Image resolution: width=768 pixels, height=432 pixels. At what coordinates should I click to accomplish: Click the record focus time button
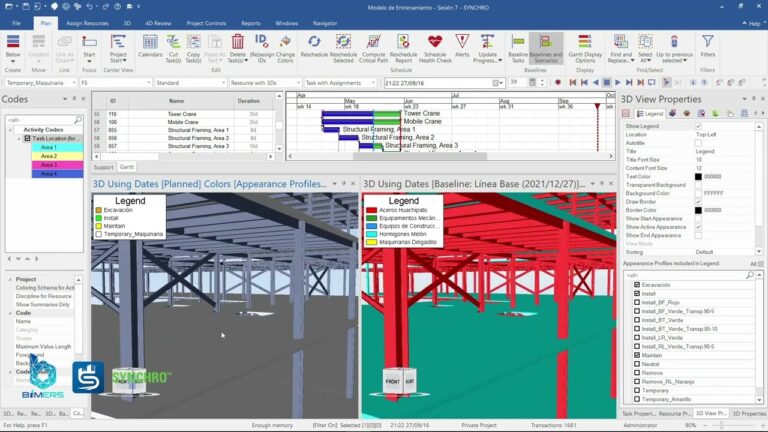pyautogui.click(x=557, y=83)
